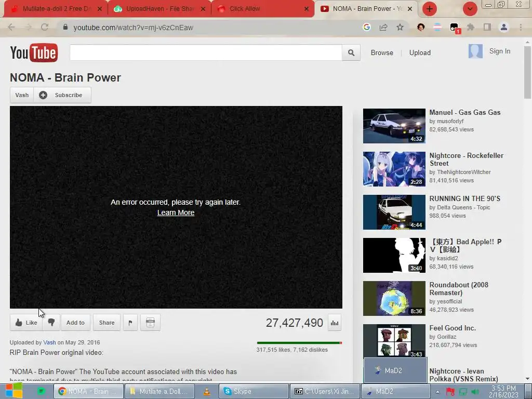Switch to Mutilate-a-doll 2 tab
532x399 pixels.
pos(56,9)
